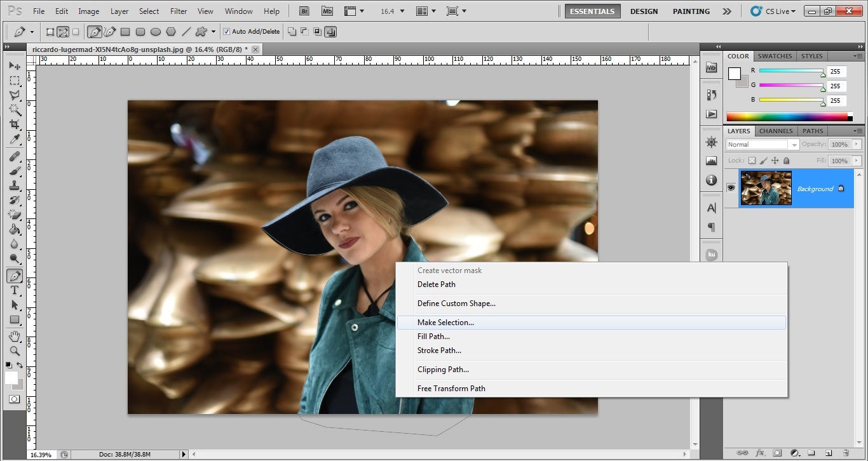Image resolution: width=868 pixels, height=461 pixels.
Task: Select the Crop tool in the toolbox
Action: coord(15,124)
